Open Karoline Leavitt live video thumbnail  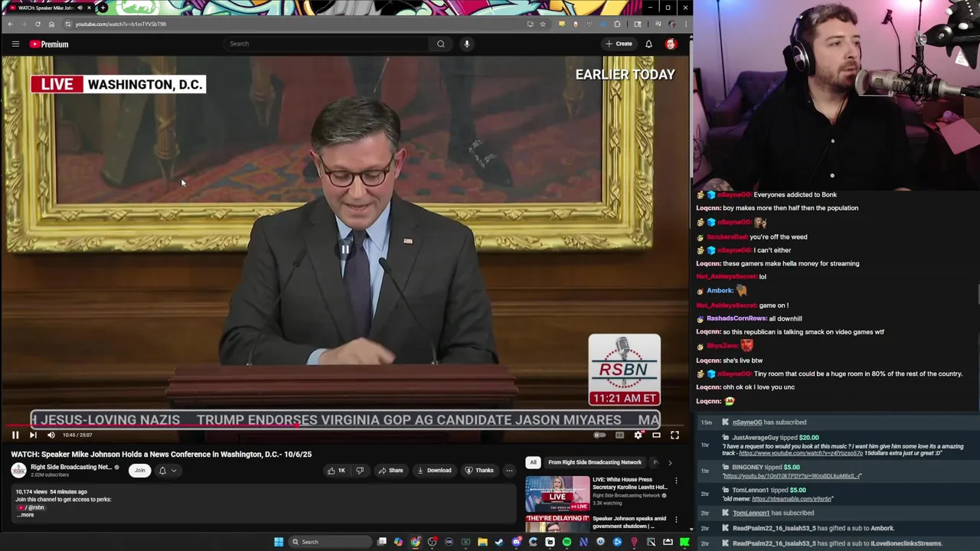[x=557, y=494]
